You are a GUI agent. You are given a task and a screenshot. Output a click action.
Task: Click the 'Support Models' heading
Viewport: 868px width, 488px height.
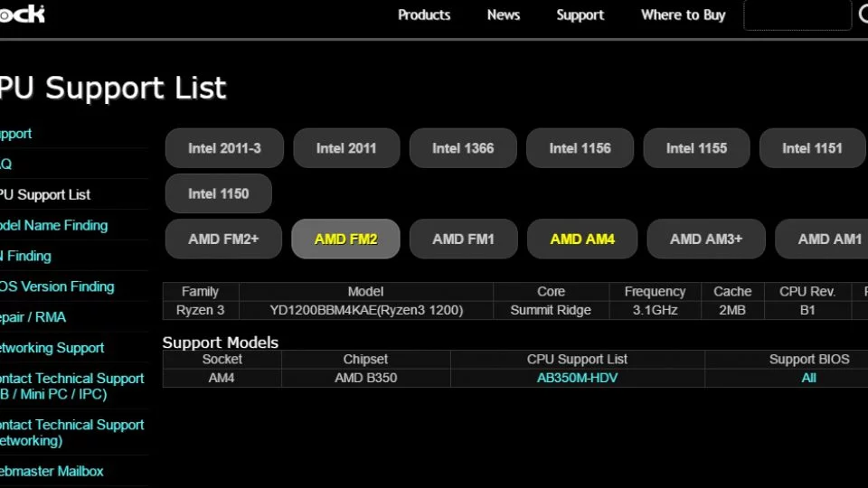pyautogui.click(x=221, y=343)
